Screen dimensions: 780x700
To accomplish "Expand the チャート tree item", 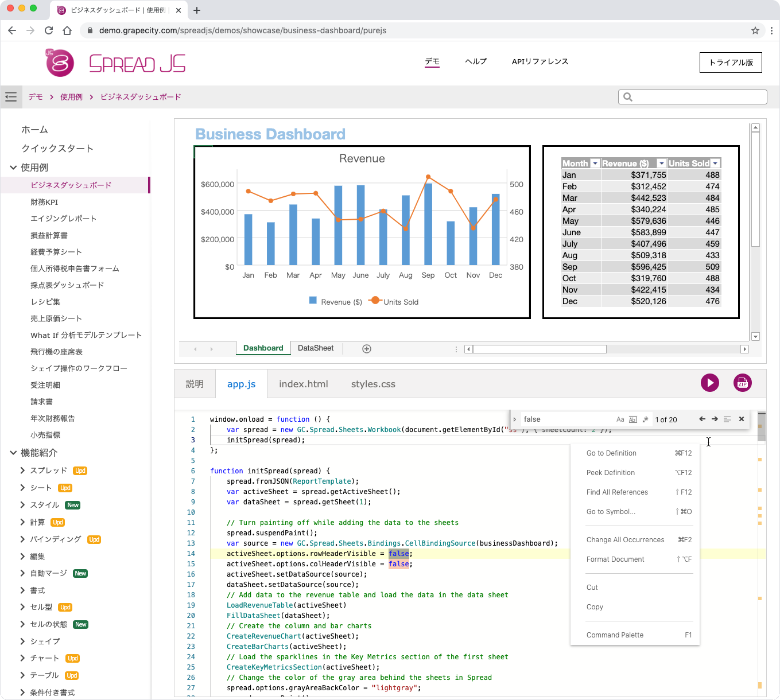I will pyautogui.click(x=22, y=658).
